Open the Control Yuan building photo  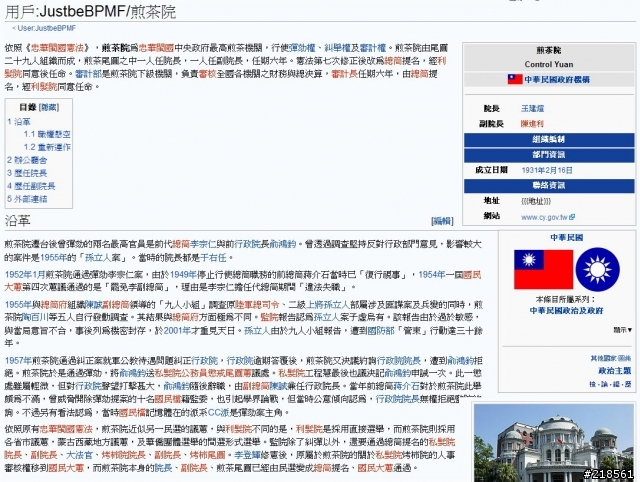553,443
